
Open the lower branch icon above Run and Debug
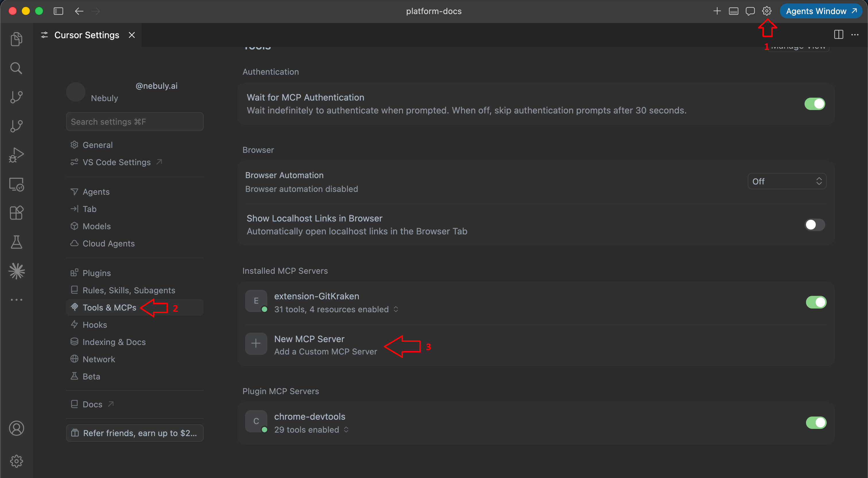point(16,126)
